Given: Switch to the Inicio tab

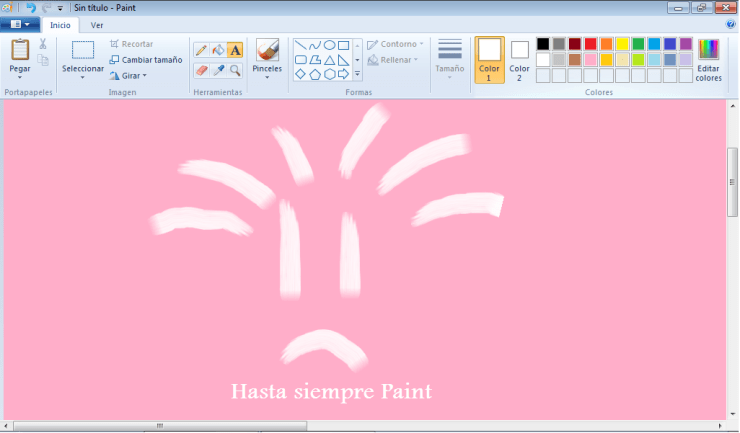Looking at the screenshot, I should pos(60,25).
